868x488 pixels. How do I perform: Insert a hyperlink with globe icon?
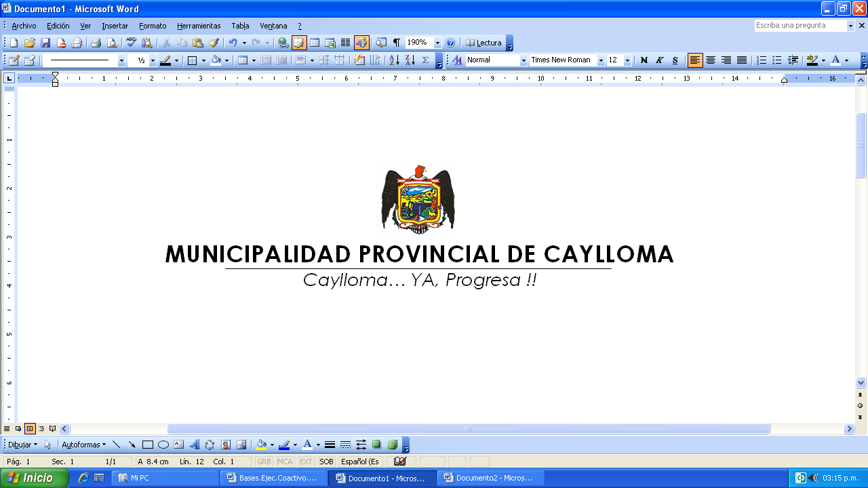tap(283, 43)
